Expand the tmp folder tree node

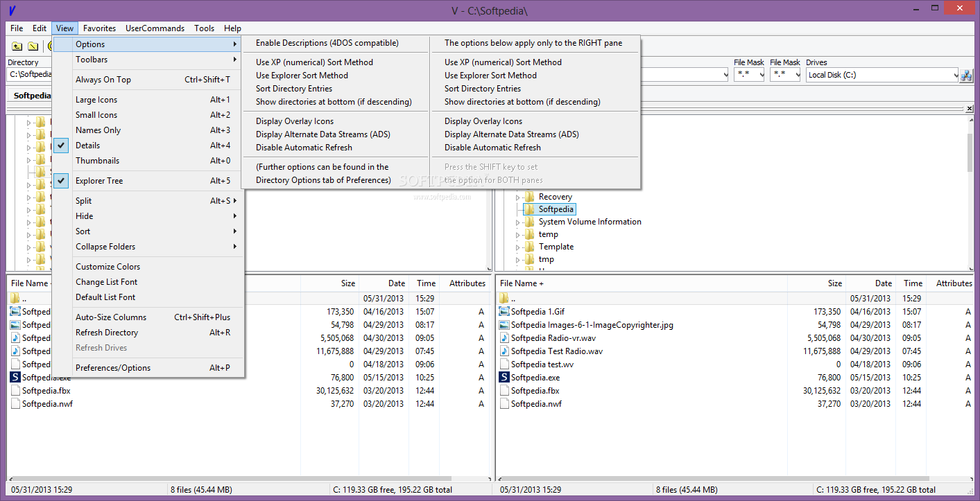(x=517, y=260)
